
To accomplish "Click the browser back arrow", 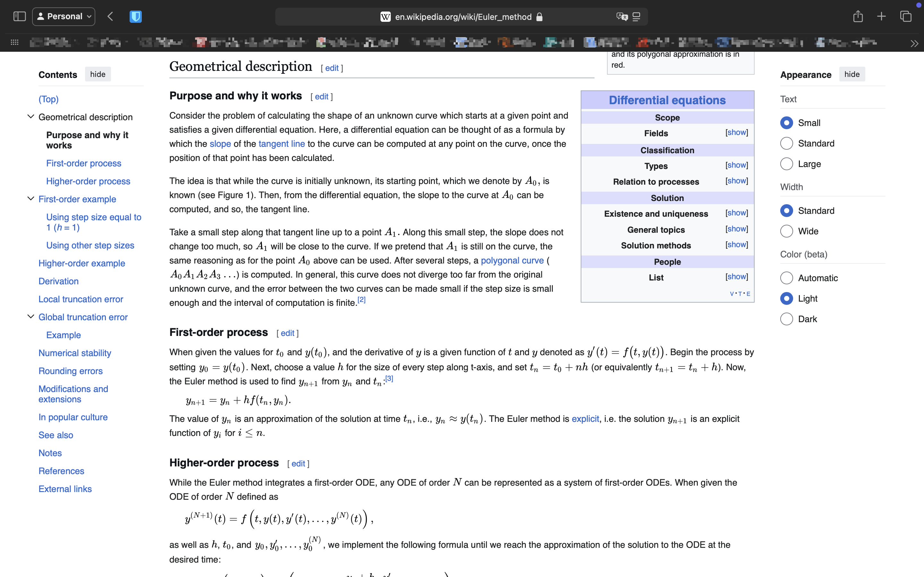I will 110,16.
